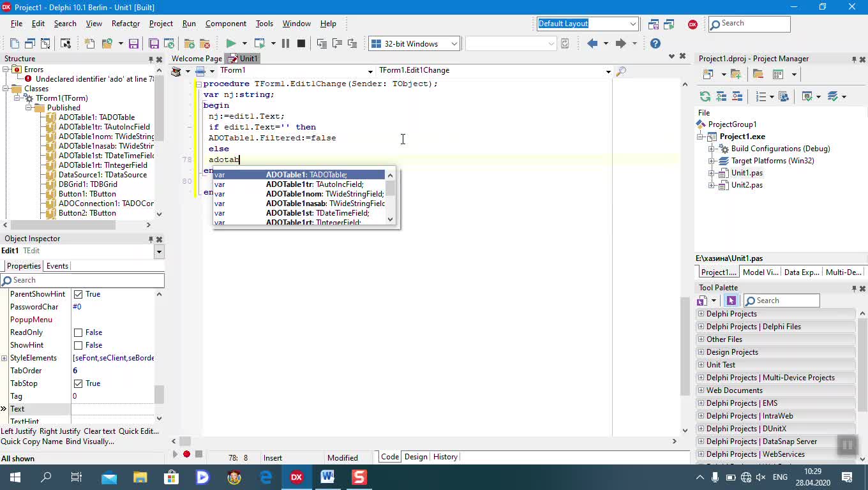The width and height of the screenshot is (868, 490).
Task: Click Expand all nodes icon in Project Manager
Action: pos(721,96)
